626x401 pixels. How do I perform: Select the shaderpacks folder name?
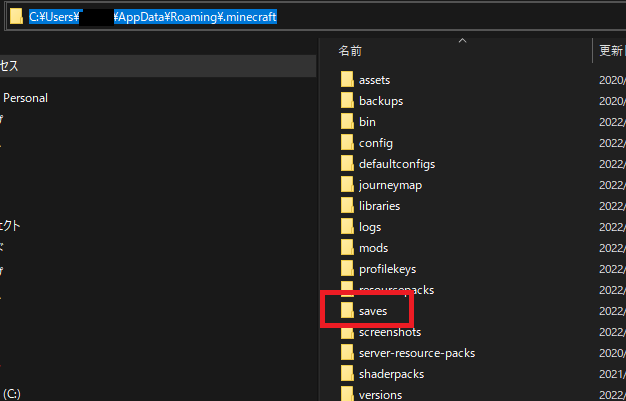391,374
